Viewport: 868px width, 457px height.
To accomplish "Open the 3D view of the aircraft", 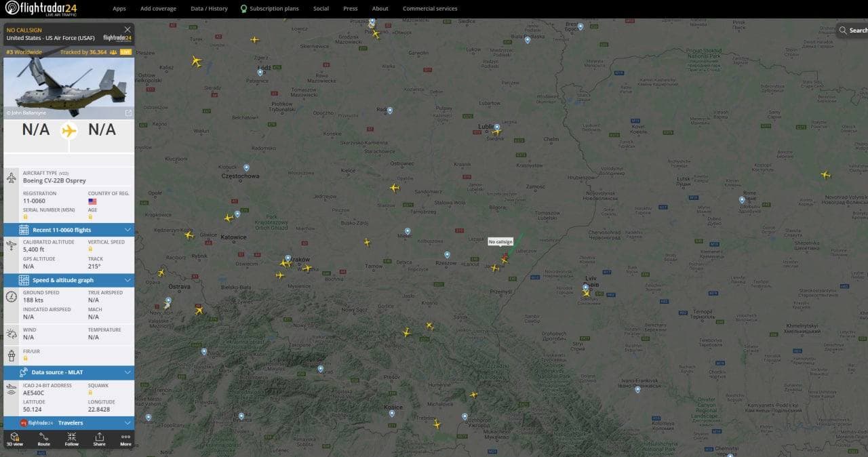I will (14, 439).
